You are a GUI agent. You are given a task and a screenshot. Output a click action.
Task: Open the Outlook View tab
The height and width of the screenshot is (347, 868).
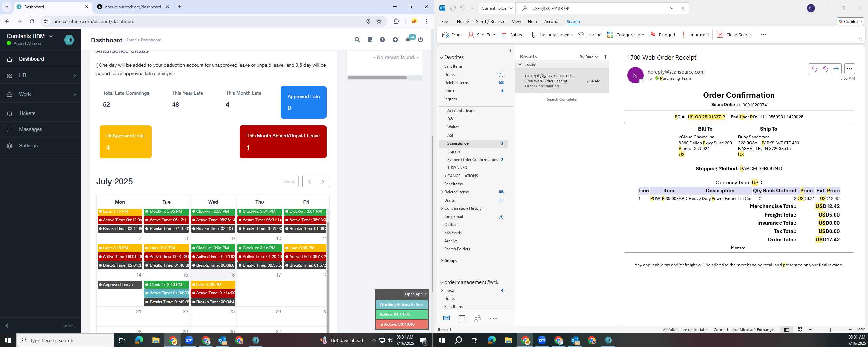[516, 21]
